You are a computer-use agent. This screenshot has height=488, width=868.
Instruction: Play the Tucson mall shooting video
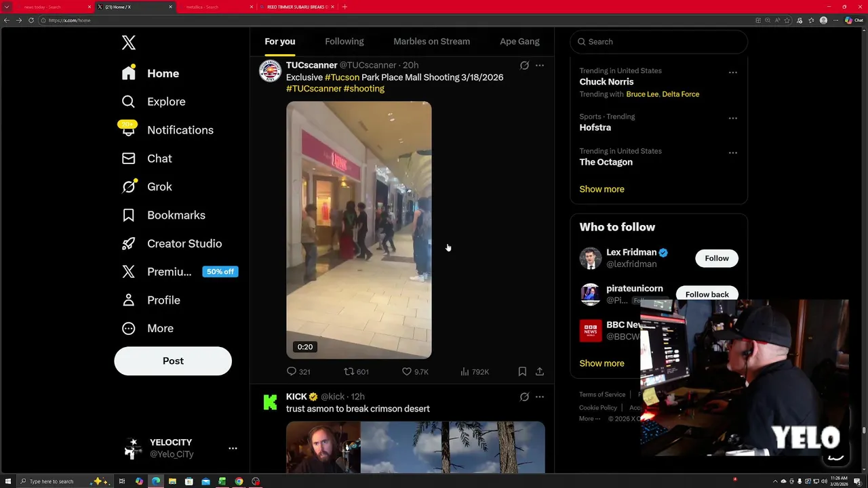359,230
